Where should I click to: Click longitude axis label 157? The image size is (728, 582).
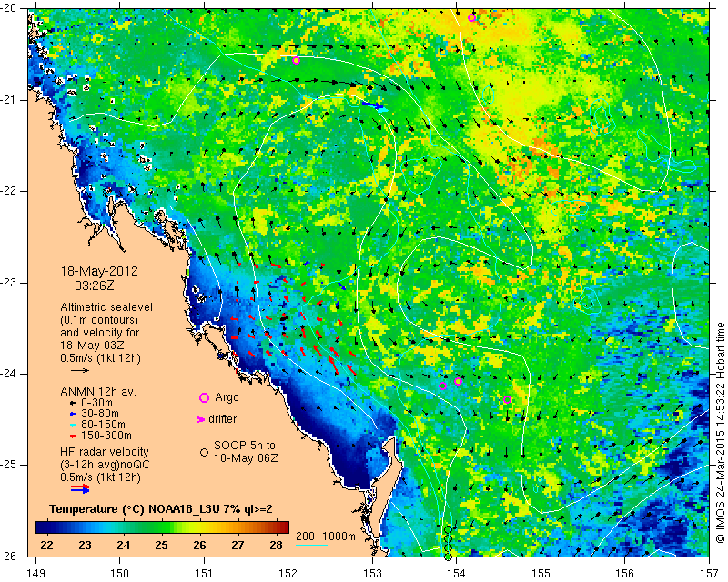pos(710,574)
